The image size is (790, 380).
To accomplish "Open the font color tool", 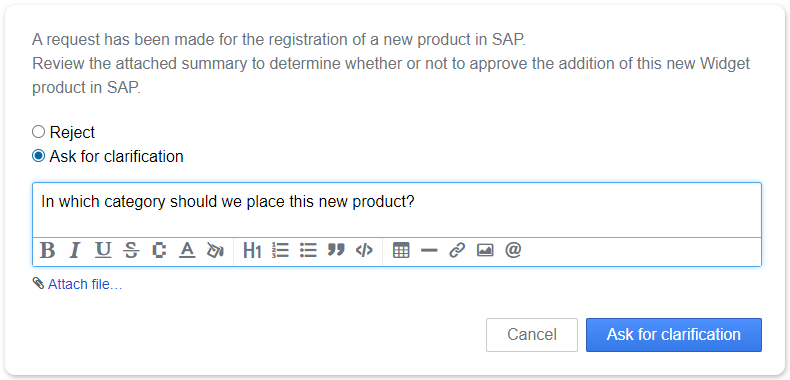I will pos(187,250).
